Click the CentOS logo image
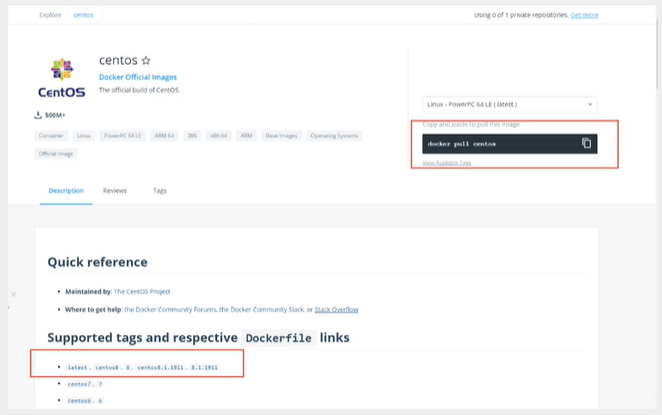Screen dimensions: 662x415 click(62, 78)
